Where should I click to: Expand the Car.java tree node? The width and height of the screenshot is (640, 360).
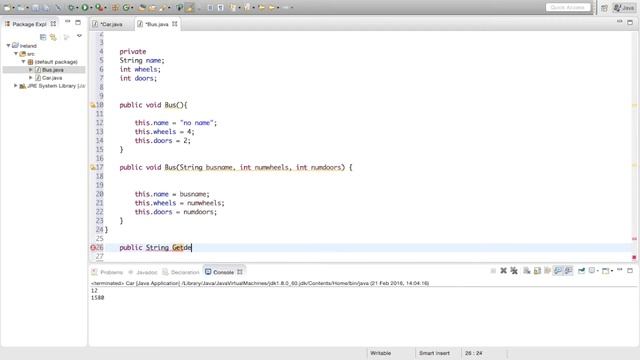click(x=31, y=78)
